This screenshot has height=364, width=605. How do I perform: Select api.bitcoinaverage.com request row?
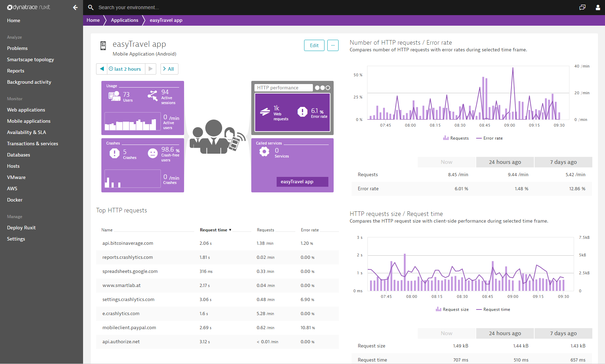218,243
